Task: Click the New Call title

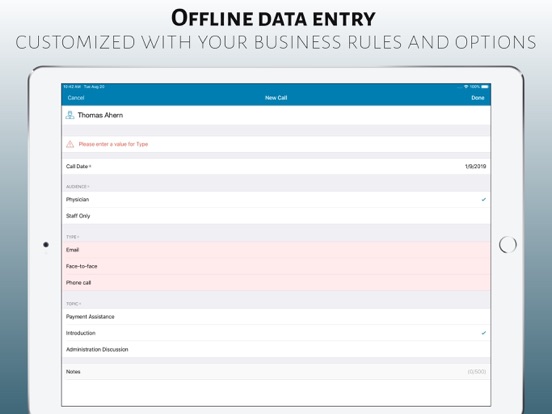Action: point(276,98)
